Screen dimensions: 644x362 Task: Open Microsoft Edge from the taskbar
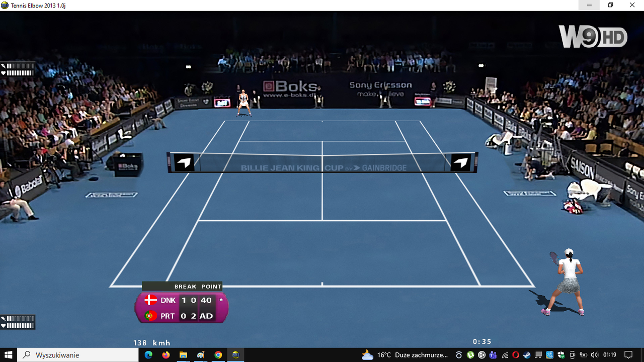(148, 355)
